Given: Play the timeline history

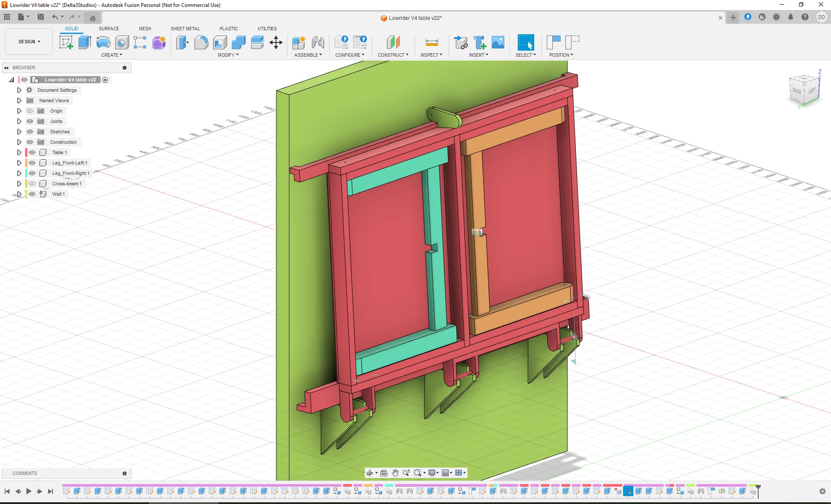Looking at the screenshot, I should (x=29, y=491).
